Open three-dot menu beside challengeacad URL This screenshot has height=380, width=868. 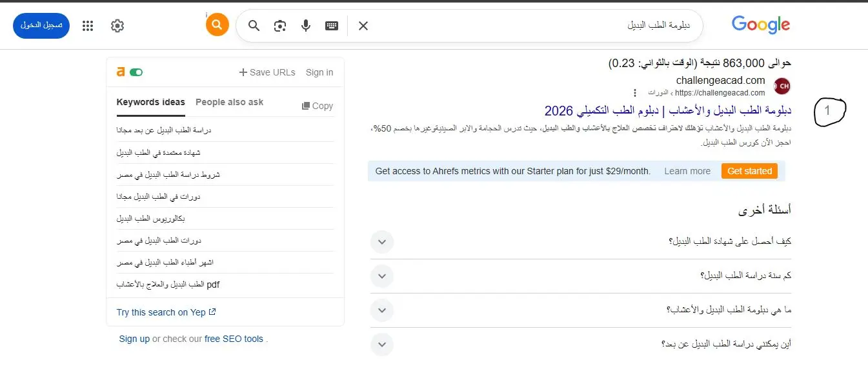(635, 93)
